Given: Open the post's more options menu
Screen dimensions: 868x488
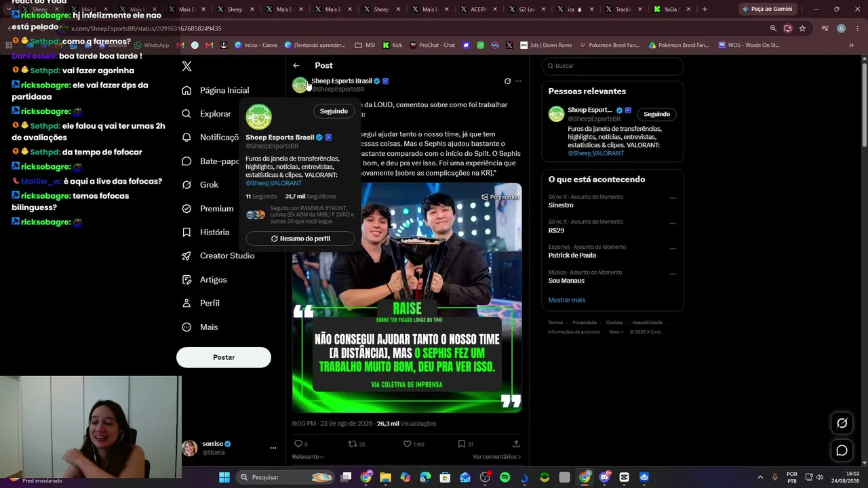Looking at the screenshot, I should point(518,81).
